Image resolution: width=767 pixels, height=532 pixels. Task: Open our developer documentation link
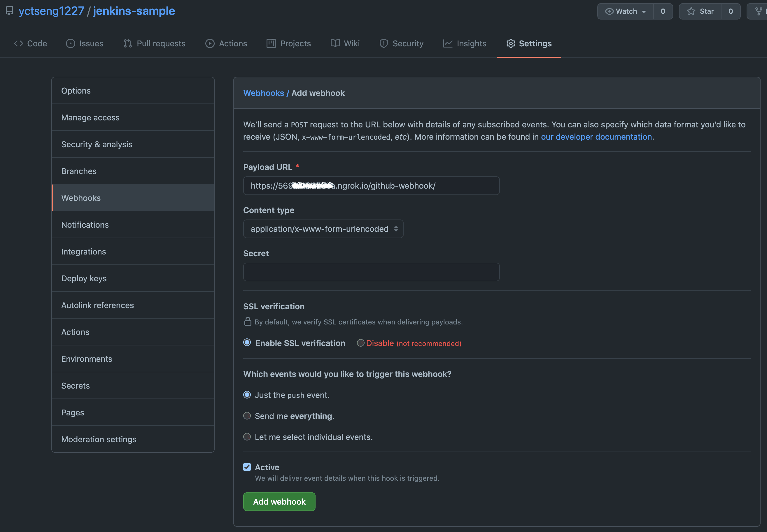(596, 137)
